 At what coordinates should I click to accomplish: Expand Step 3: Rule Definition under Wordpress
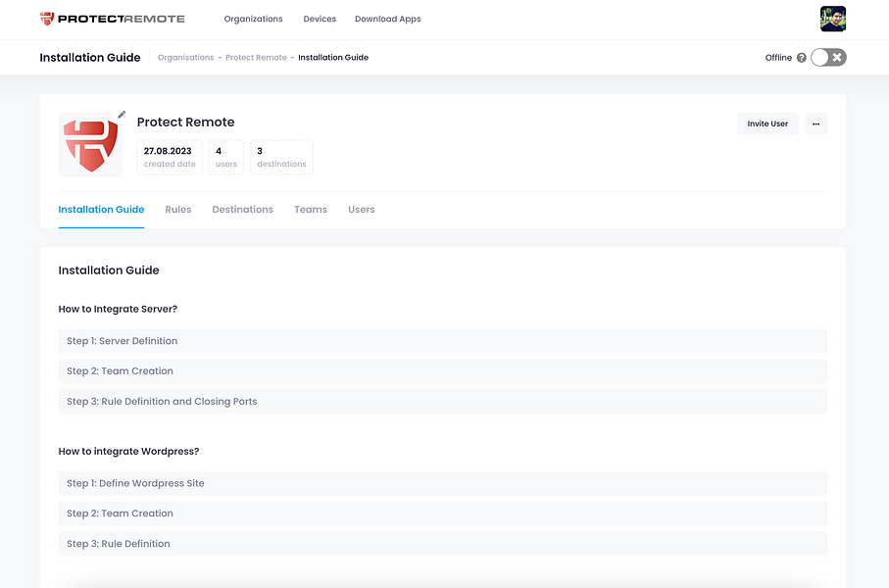[443, 544]
